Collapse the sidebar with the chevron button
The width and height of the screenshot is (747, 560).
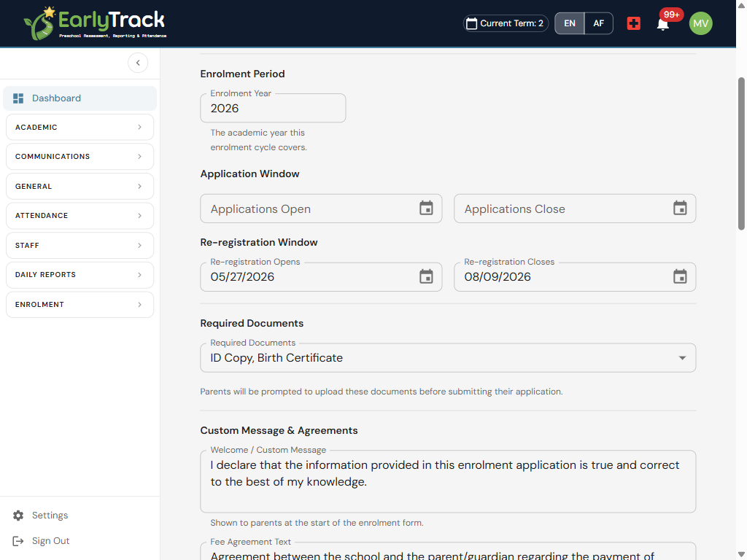(x=138, y=63)
